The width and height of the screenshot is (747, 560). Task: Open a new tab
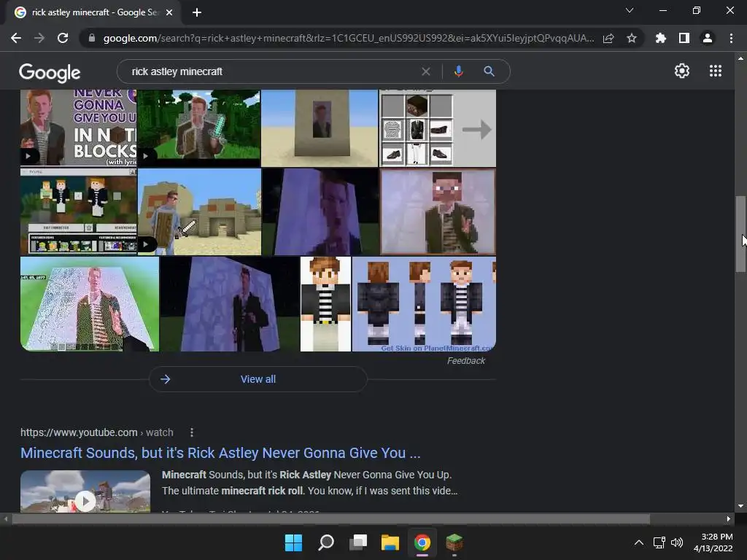click(197, 12)
